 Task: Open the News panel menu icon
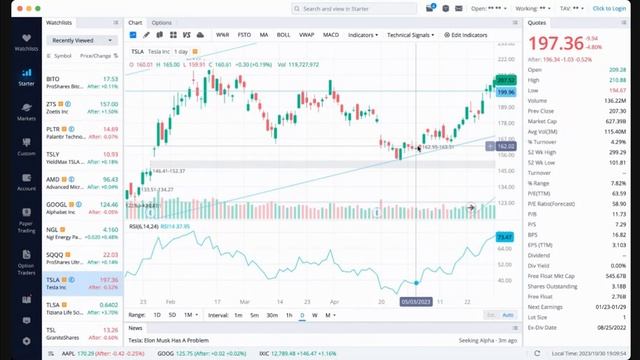[515, 328]
